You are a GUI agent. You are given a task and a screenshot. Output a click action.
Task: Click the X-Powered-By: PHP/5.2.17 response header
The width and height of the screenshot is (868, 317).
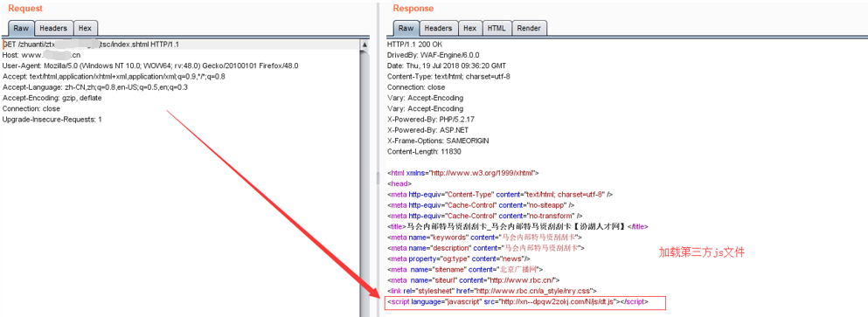coord(431,120)
